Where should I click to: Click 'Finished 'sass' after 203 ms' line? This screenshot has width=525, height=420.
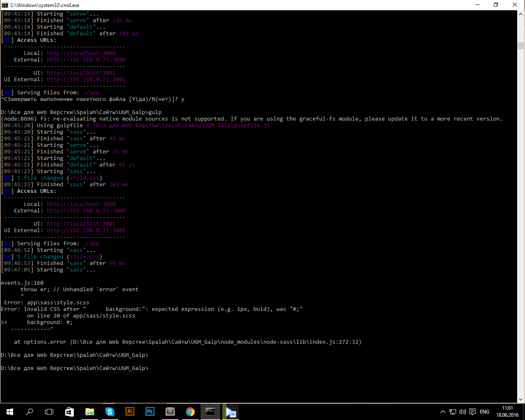[x=65, y=185]
